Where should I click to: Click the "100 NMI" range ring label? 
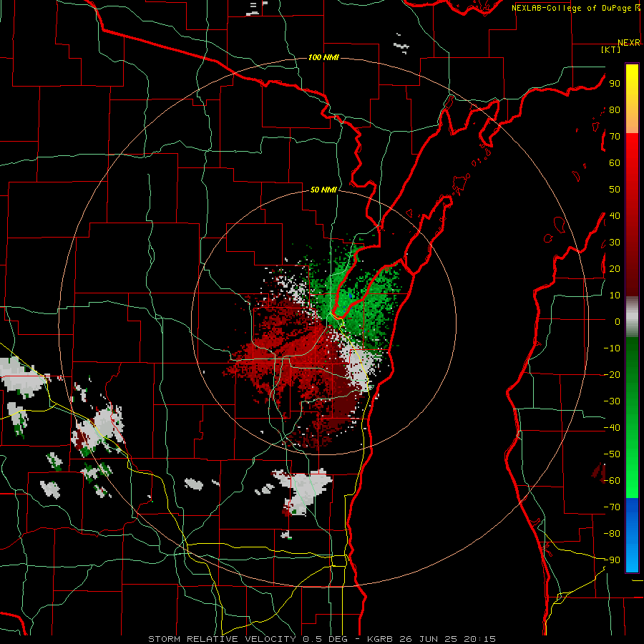(x=323, y=57)
